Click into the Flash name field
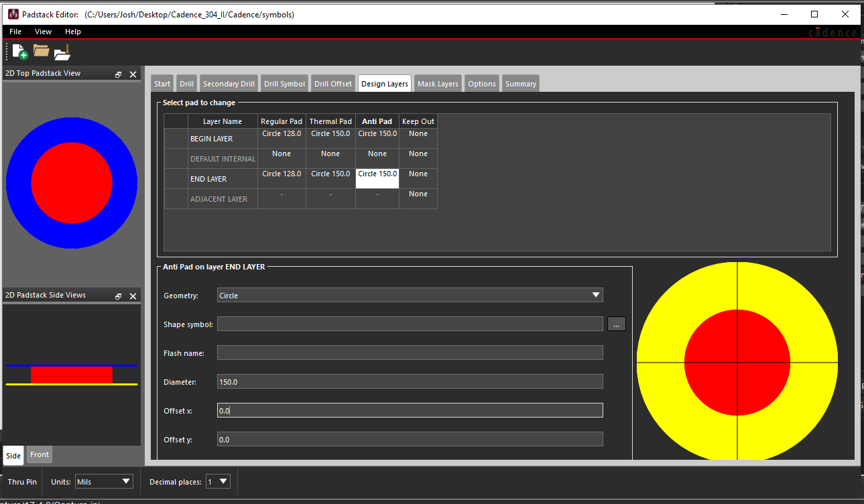The image size is (864, 504). [x=410, y=353]
